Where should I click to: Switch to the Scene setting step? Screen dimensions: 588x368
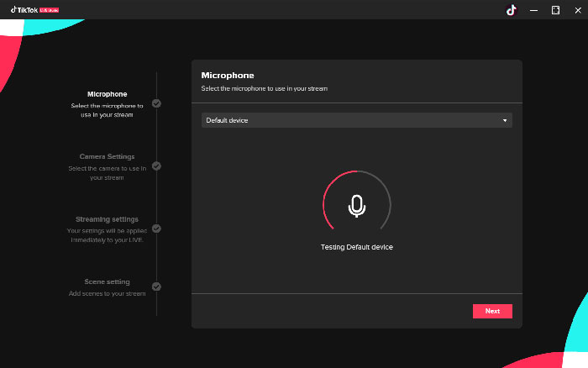[107, 281]
